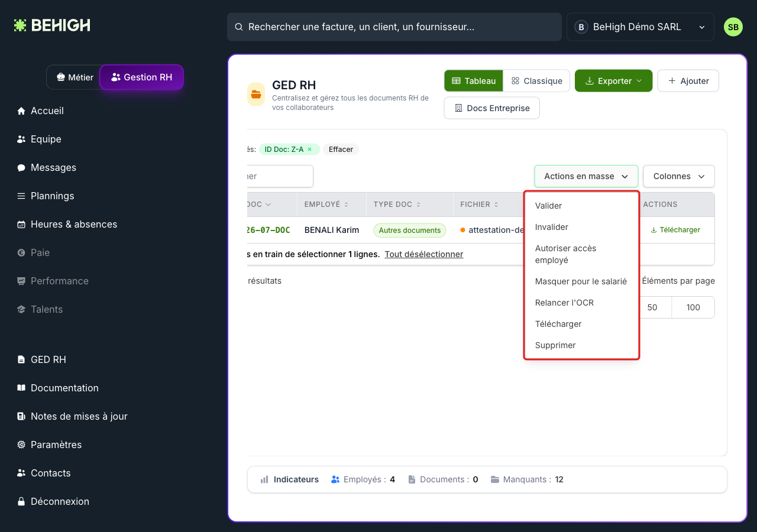The image size is (757, 532).
Task: Sort by the Fichier column header
Action: (480, 205)
